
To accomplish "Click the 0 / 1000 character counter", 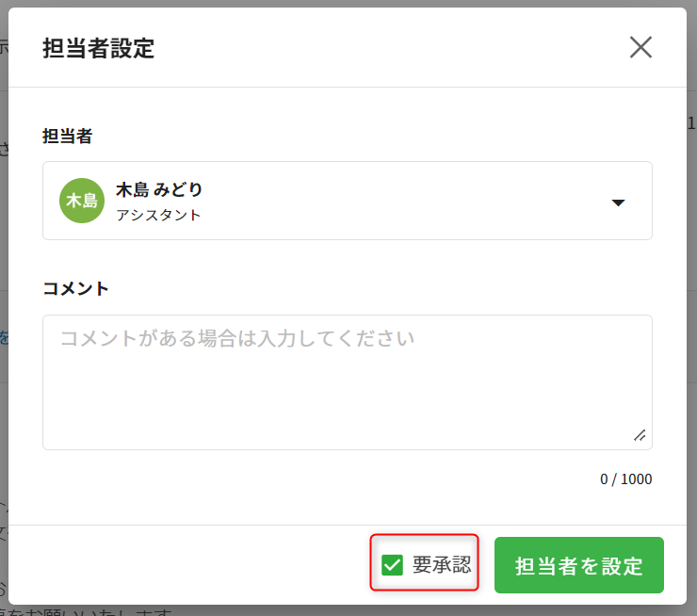I will (625, 478).
